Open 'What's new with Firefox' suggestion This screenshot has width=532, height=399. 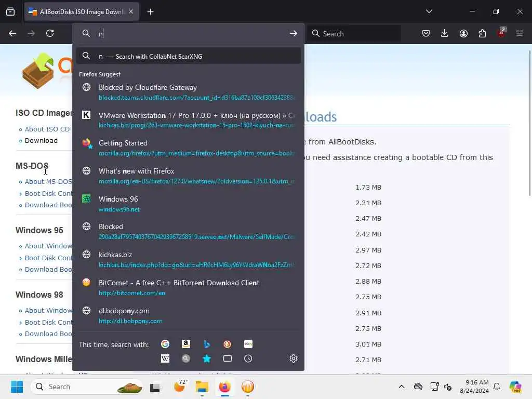click(188, 176)
